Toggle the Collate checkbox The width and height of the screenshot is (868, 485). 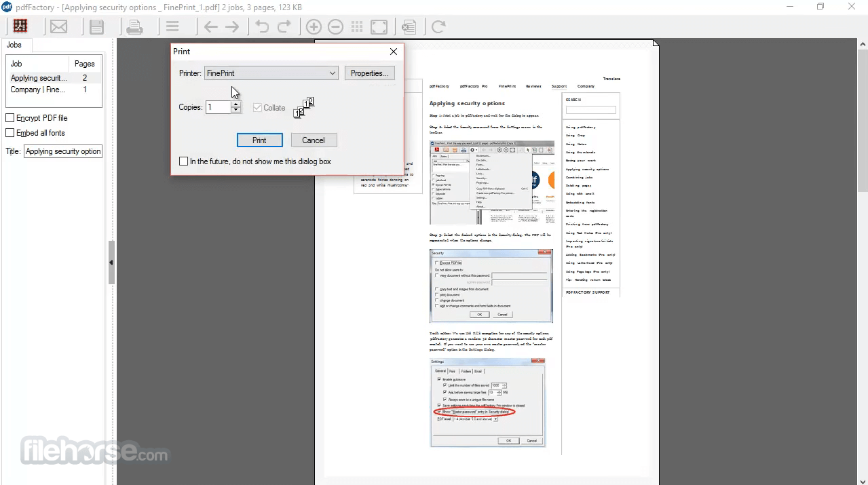click(x=257, y=107)
